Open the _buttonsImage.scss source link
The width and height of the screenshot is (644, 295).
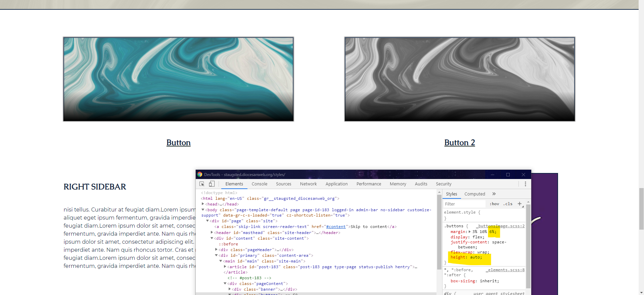pyautogui.click(x=501, y=226)
